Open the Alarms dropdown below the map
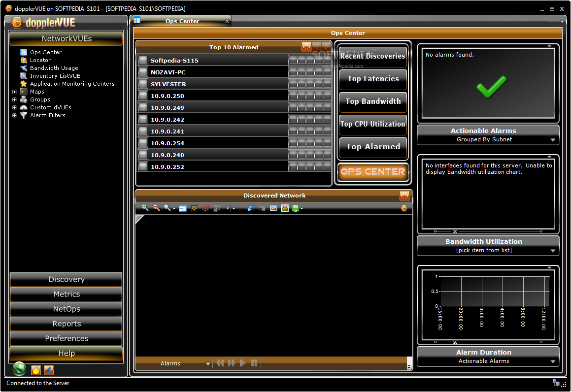The height and width of the screenshot is (392, 571). click(x=208, y=363)
